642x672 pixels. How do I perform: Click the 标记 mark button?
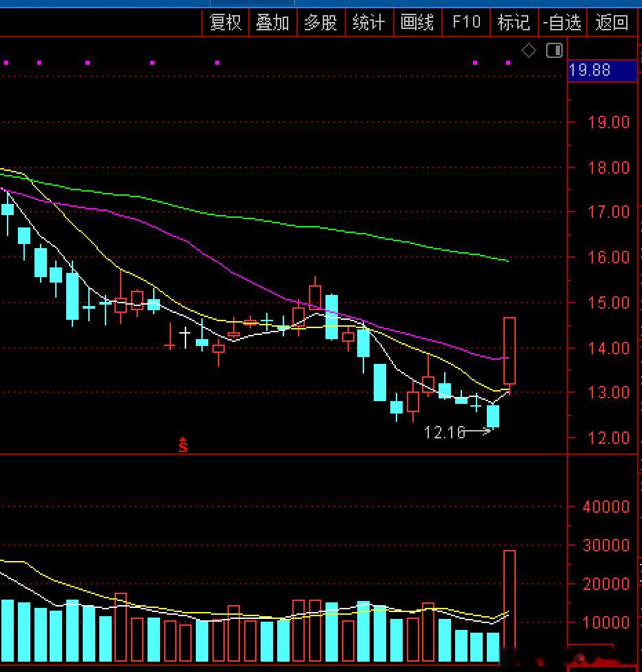(x=514, y=22)
